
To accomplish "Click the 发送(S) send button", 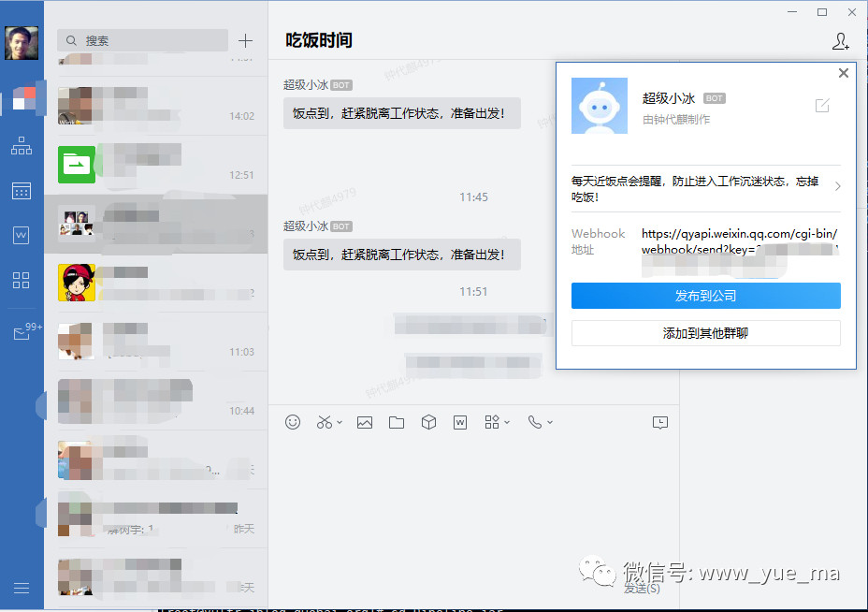I will coord(643,589).
